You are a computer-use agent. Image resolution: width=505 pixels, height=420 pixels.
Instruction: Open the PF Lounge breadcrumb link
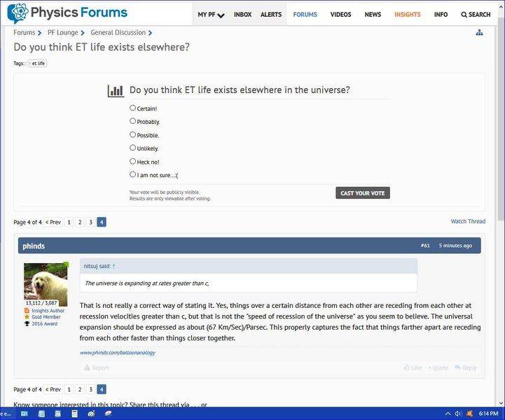pos(63,32)
